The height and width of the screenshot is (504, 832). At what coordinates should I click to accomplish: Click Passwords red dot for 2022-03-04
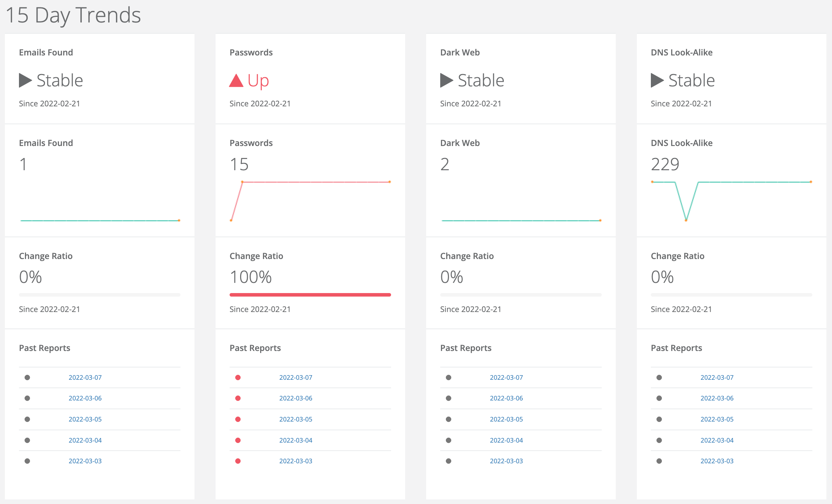tap(238, 440)
